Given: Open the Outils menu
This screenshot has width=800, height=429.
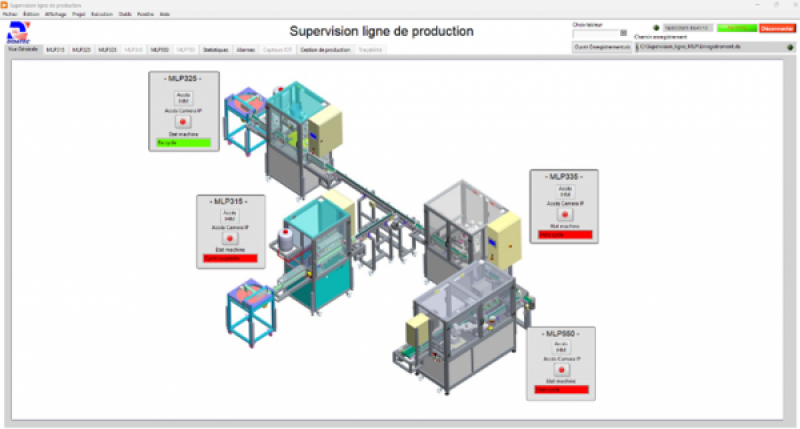Looking at the screenshot, I should [x=125, y=14].
